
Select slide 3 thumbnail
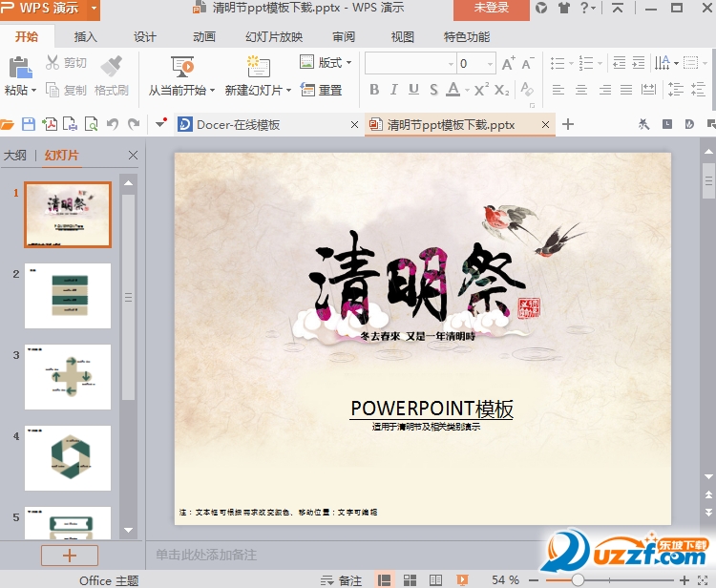coord(68,377)
